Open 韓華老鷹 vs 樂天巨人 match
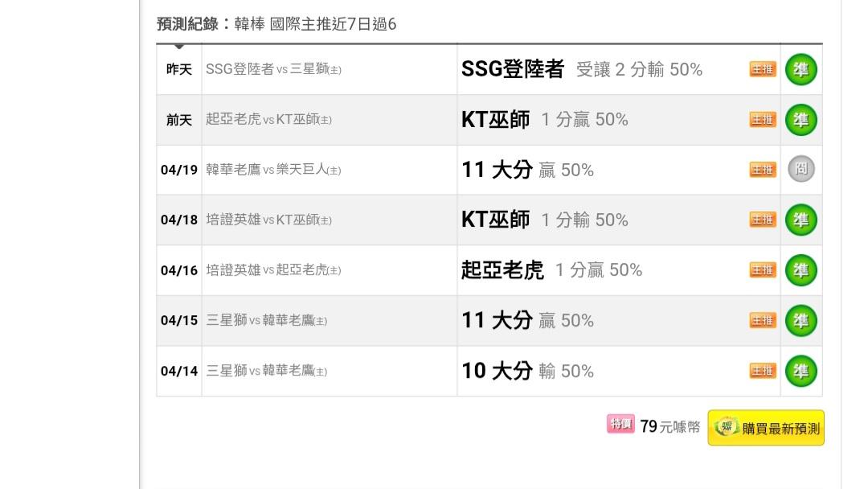The width and height of the screenshot is (868, 489). 273,170
